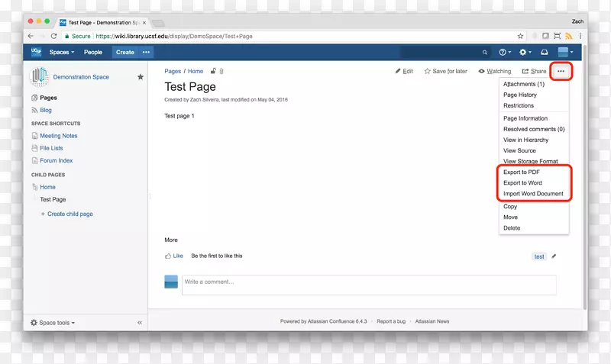The height and width of the screenshot is (364, 611).
Task: Click the Demonstration Space logo
Action: 40,77
